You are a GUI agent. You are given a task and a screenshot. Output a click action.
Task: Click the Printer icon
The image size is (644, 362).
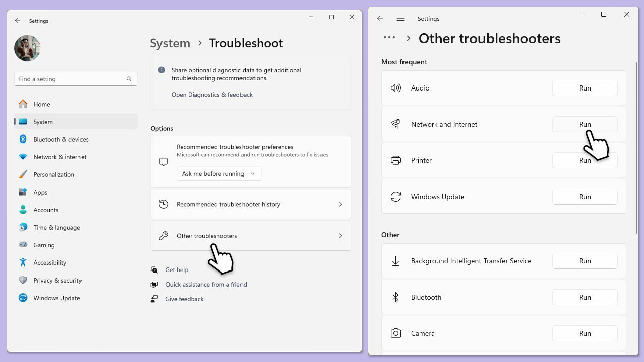396,160
